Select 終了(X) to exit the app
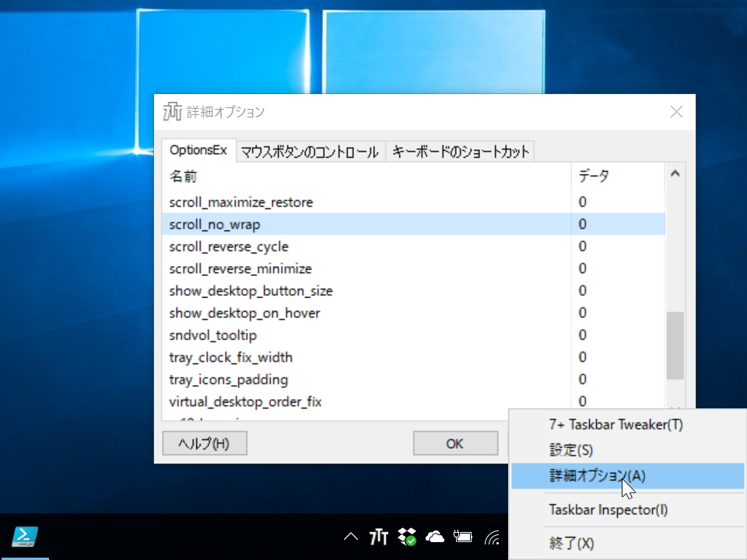This screenshot has height=560, width=747. tap(572, 543)
